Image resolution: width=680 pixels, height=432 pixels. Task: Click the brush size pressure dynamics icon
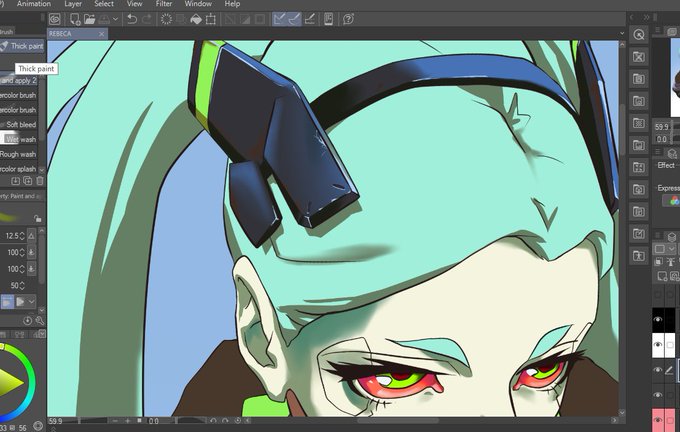tap(32, 236)
